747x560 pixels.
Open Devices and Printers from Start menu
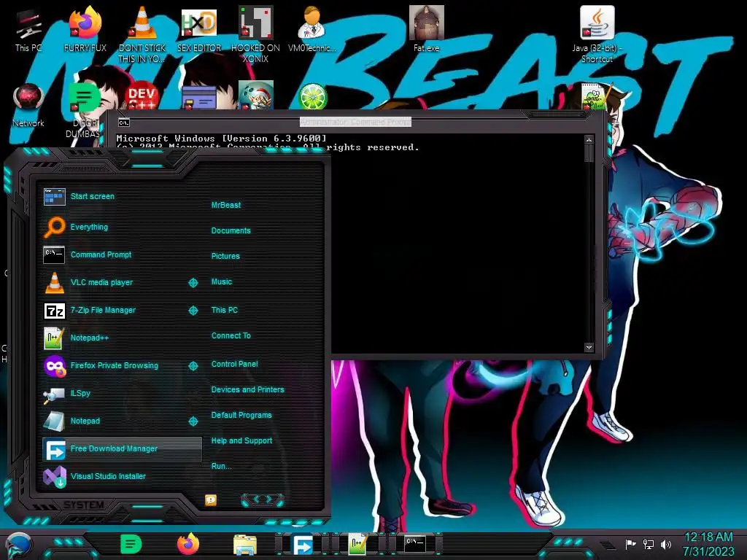coord(248,389)
